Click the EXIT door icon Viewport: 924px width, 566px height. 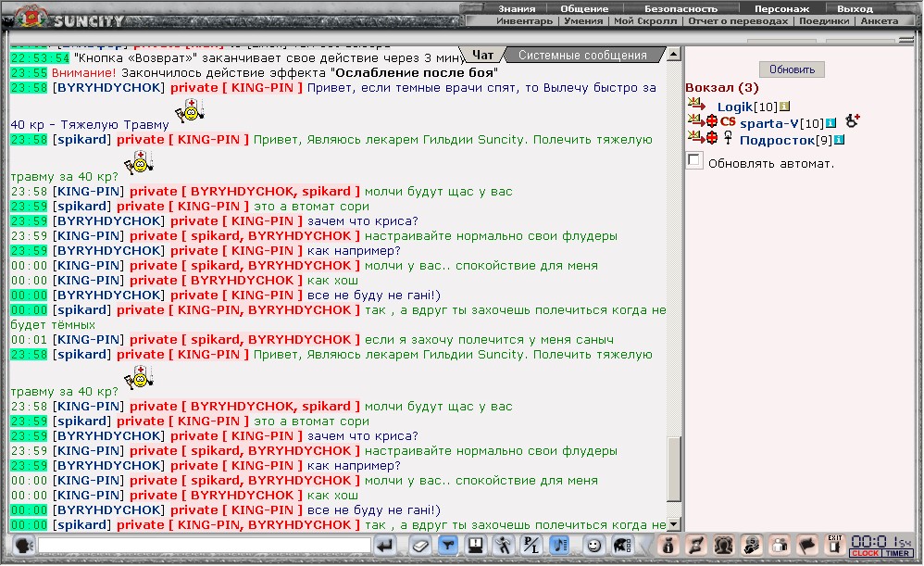point(834,546)
